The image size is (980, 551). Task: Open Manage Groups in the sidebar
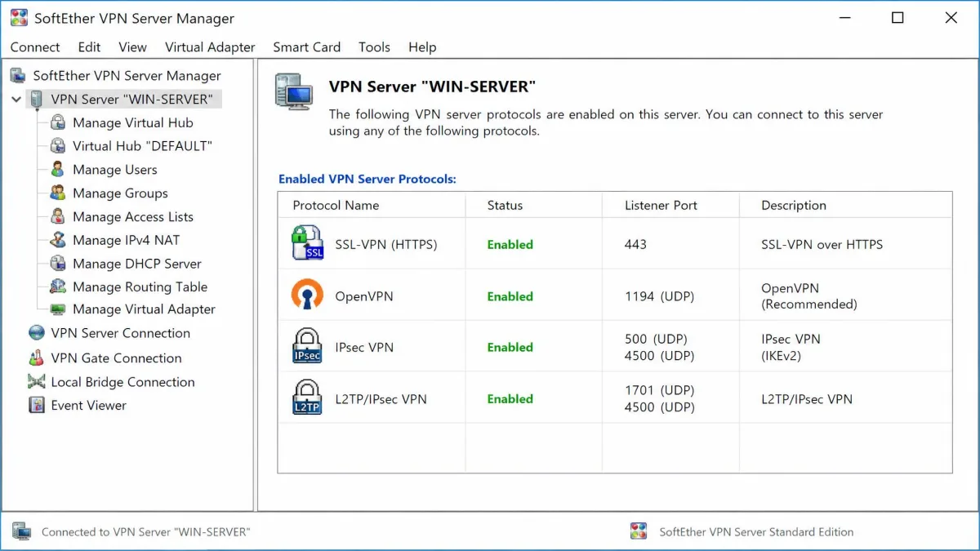tap(120, 193)
